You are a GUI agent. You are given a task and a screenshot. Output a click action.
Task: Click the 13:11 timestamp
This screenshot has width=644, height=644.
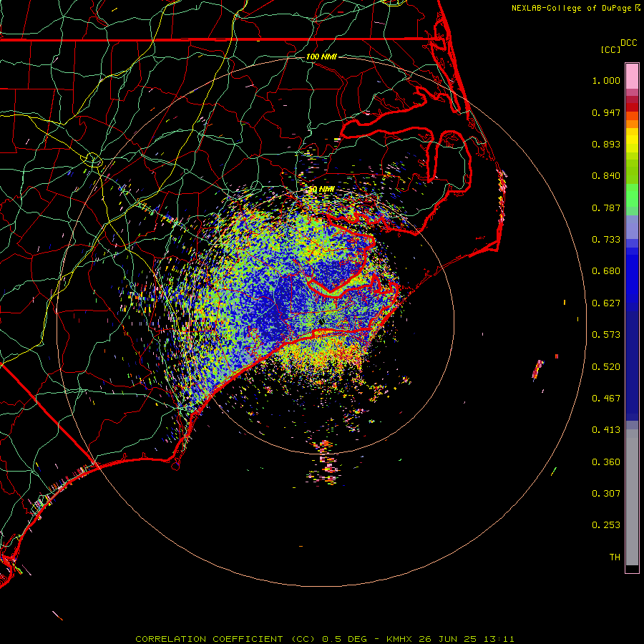click(499, 639)
